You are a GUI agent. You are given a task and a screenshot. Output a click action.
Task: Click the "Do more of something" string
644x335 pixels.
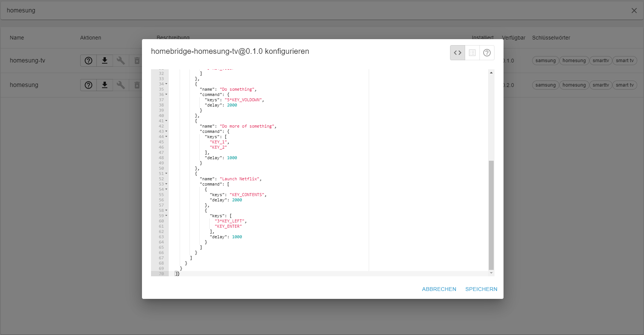[247, 126]
